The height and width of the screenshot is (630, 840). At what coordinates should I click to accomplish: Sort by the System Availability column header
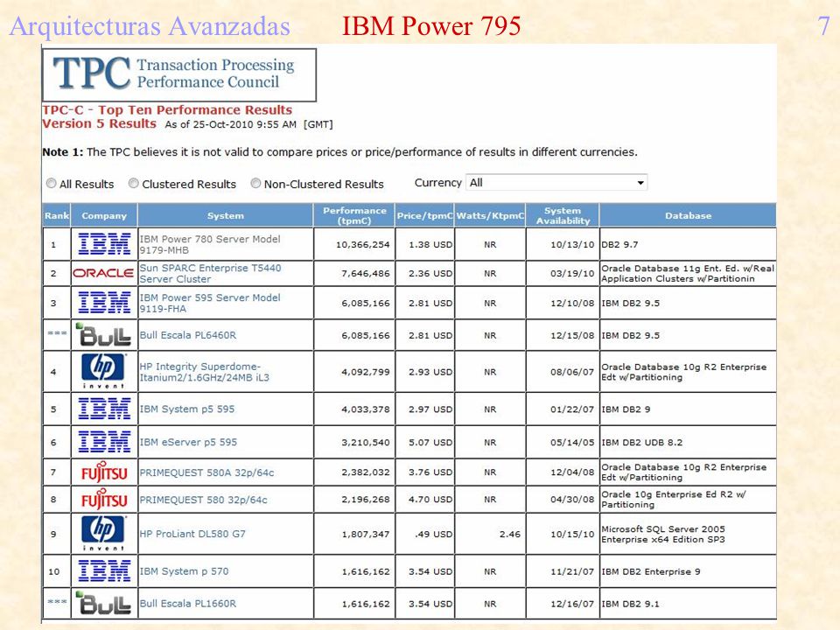click(563, 215)
